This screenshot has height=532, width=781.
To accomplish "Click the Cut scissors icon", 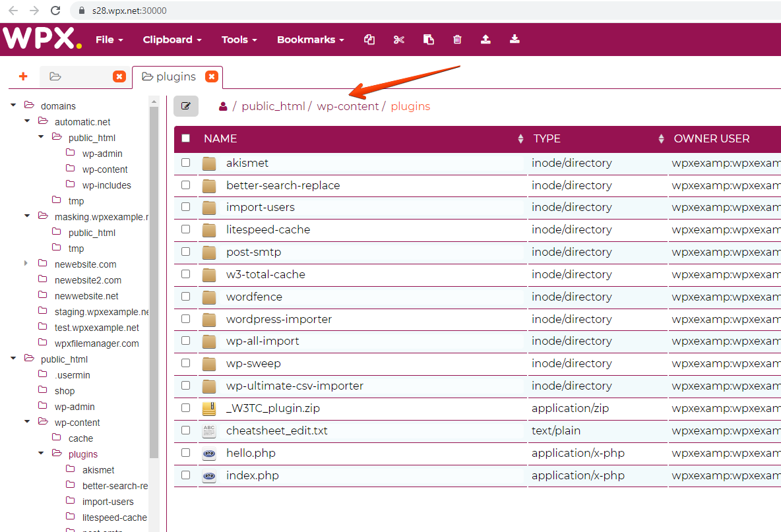I will pyautogui.click(x=398, y=40).
